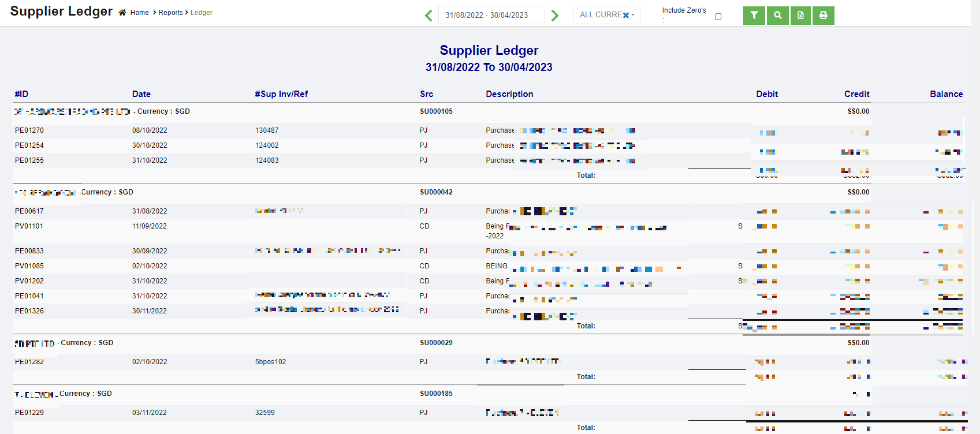Export ledger with the Excel file button
The image size is (980, 434).
[x=800, y=16]
